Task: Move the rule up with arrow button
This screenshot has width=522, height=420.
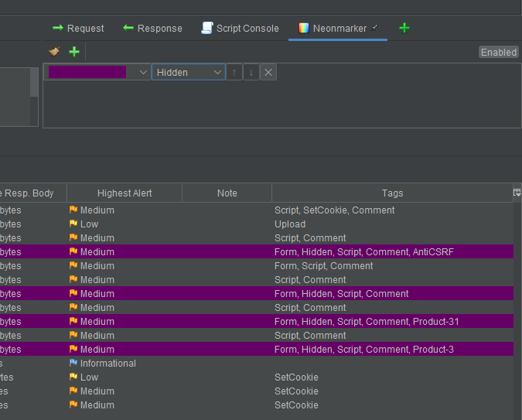Action: click(x=234, y=72)
